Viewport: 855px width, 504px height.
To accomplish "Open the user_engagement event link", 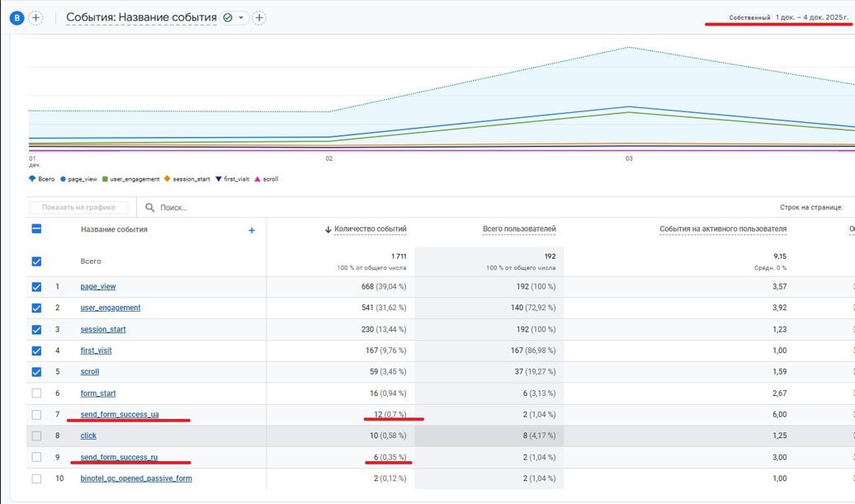I will click(x=110, y=308).
